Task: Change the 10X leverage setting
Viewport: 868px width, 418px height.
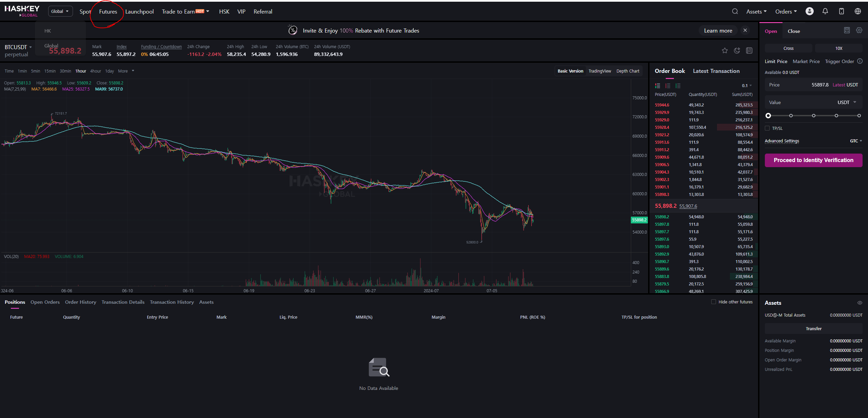Action: click(x=838, y=48)
